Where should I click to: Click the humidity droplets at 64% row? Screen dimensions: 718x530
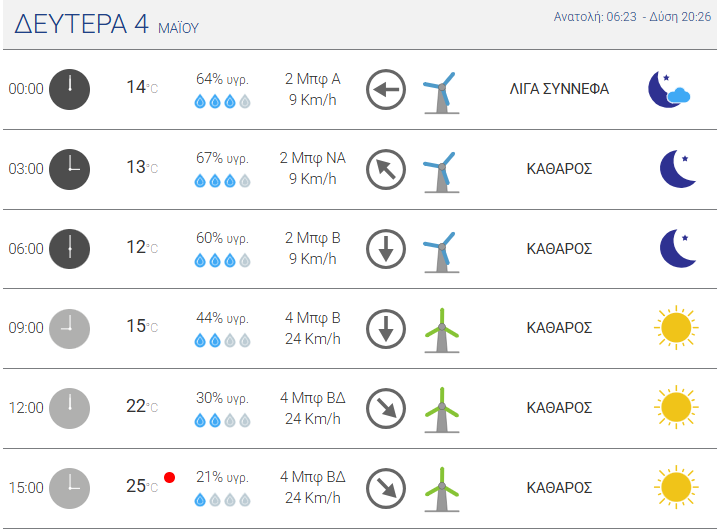tap(222, 101)
